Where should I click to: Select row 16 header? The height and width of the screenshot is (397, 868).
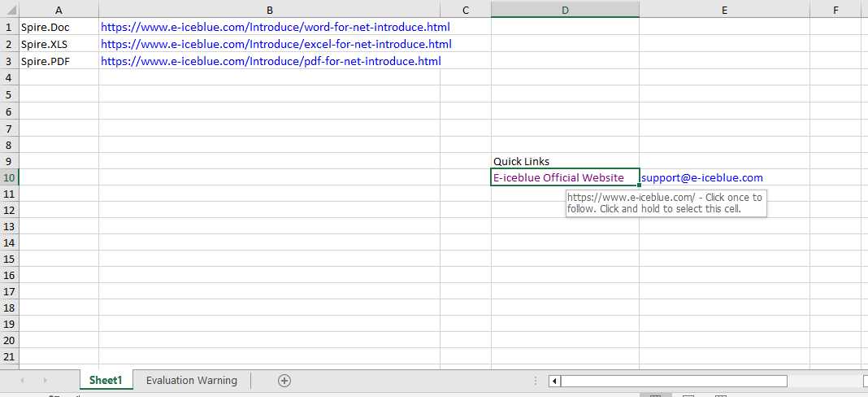click(9, 276)
